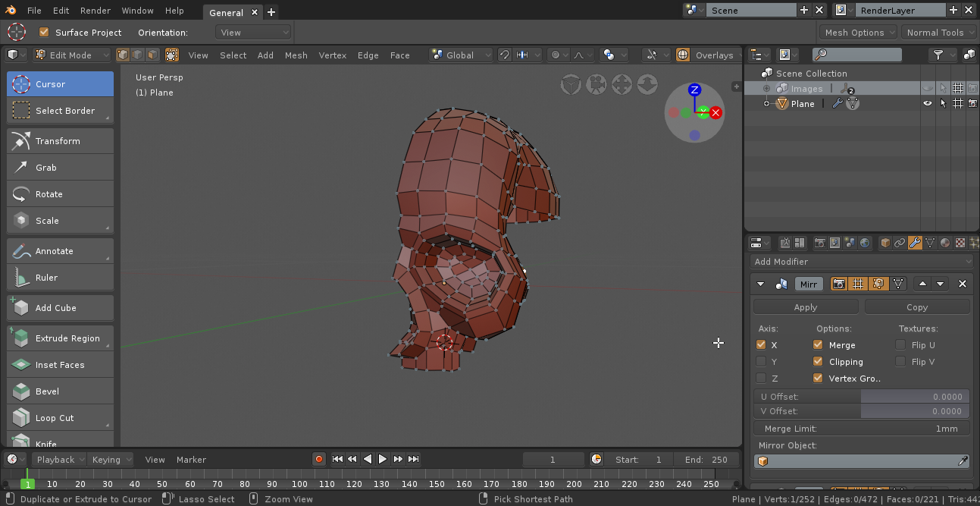This screenshot has width=980, height=506.
Task: Choose the Bevel tool
Action: coord(60,391)
